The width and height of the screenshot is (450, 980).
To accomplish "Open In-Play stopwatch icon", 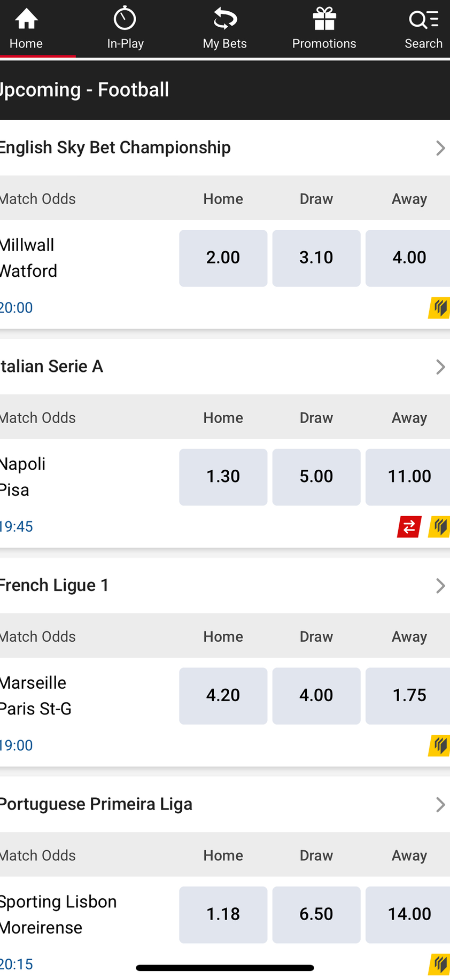I will tap(125, 19).
